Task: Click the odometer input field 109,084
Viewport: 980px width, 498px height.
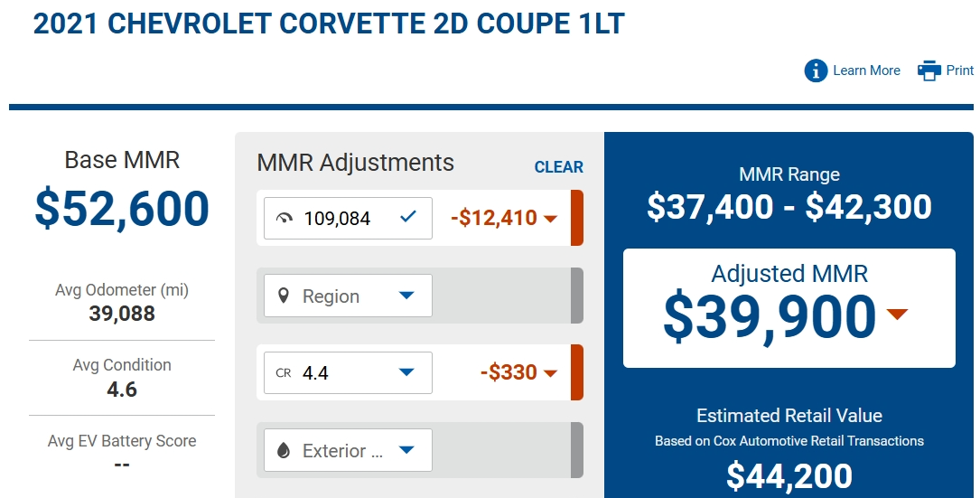Action: pos(348,219)
